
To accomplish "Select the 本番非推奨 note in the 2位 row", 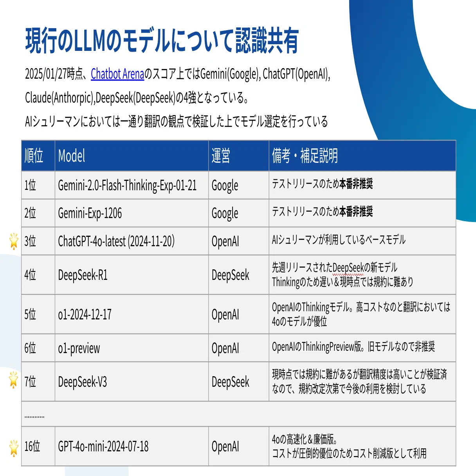I will click(356, 211).
